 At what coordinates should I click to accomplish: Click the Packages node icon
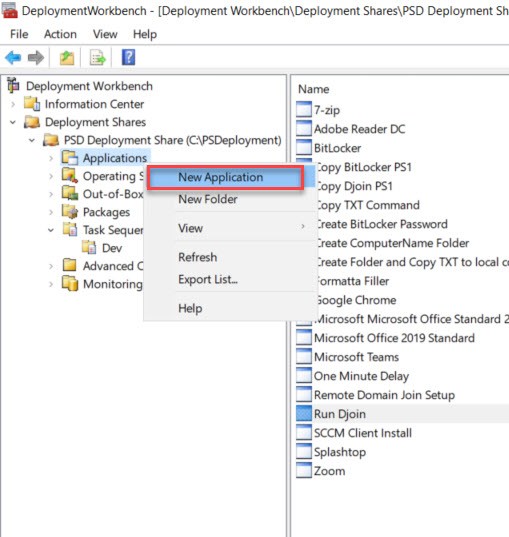[70, 212]
